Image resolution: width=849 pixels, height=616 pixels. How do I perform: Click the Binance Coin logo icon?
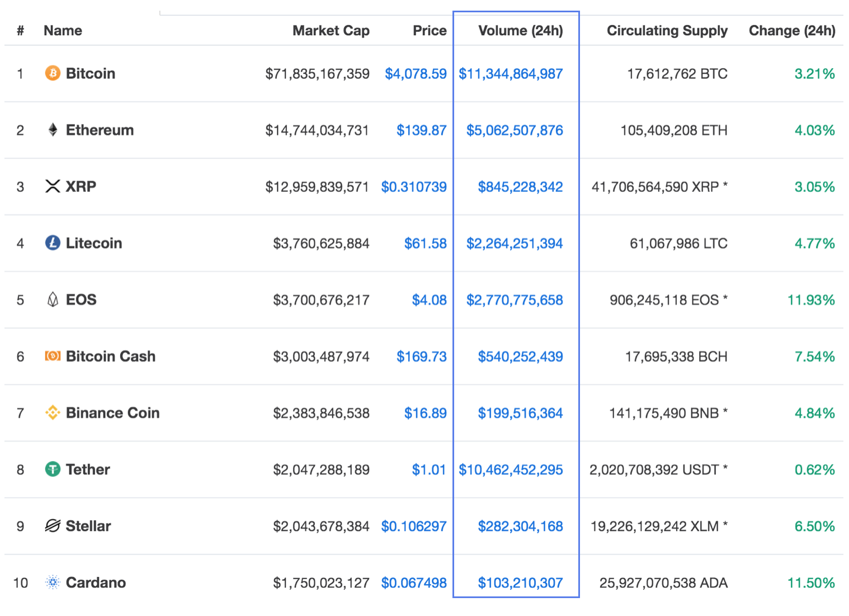53,413
